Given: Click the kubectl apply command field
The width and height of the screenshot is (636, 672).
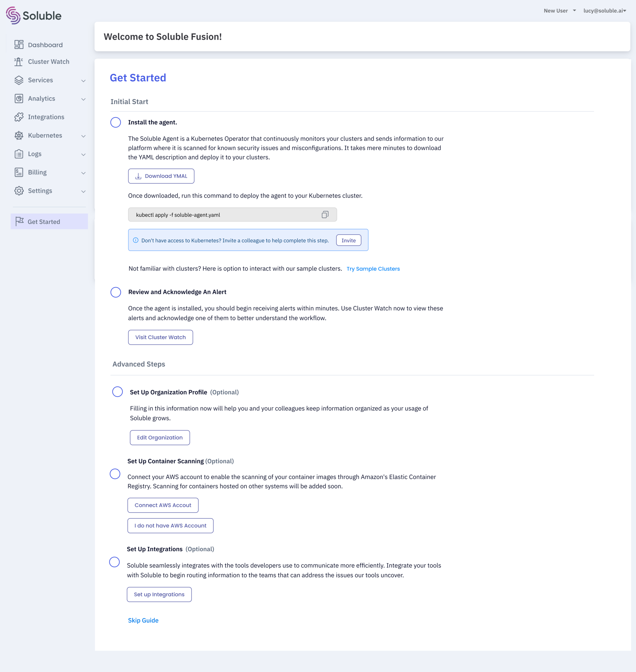Looking at the screenshot, I should [232, 215].
